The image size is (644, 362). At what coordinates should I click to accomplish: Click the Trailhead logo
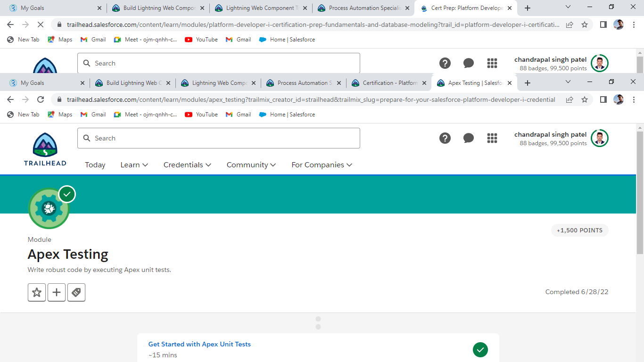coord(45,149)
